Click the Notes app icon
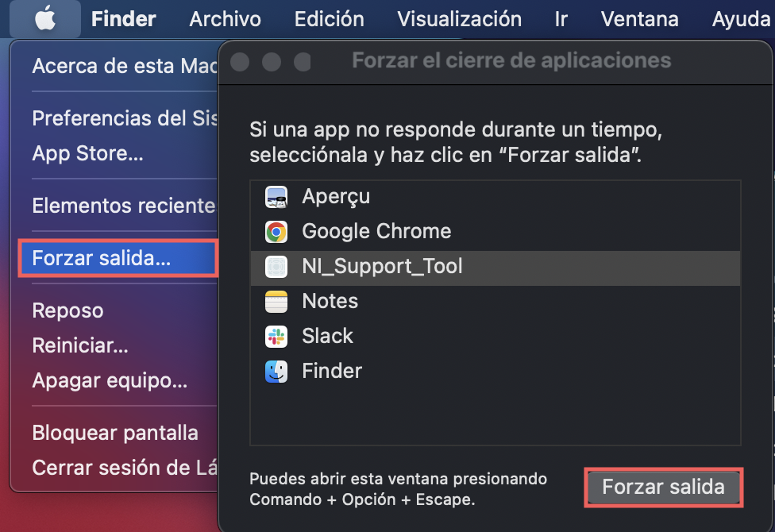The width and height of the screenshot is (775, 532). [275, 301]
